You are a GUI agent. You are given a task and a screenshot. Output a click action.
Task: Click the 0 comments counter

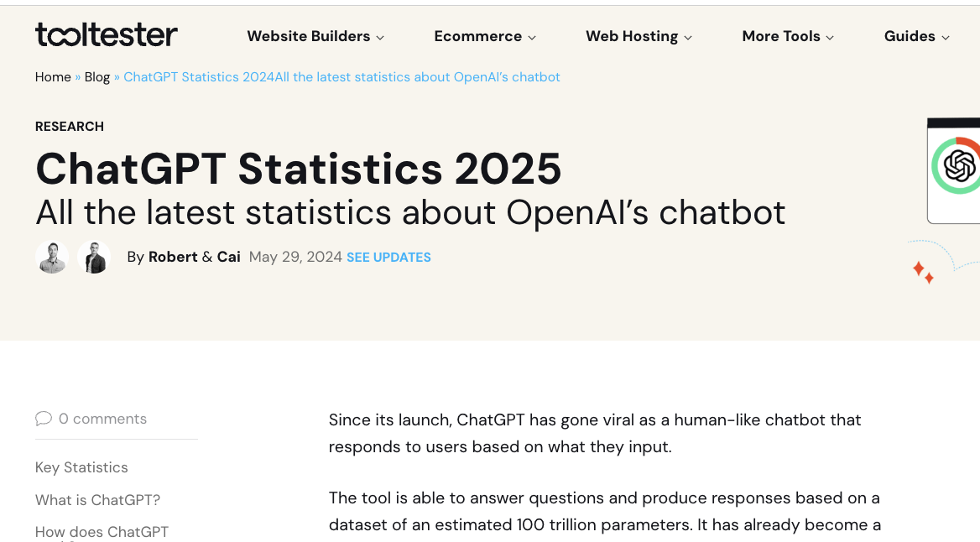pyautogui.click(x=102, y=418)
